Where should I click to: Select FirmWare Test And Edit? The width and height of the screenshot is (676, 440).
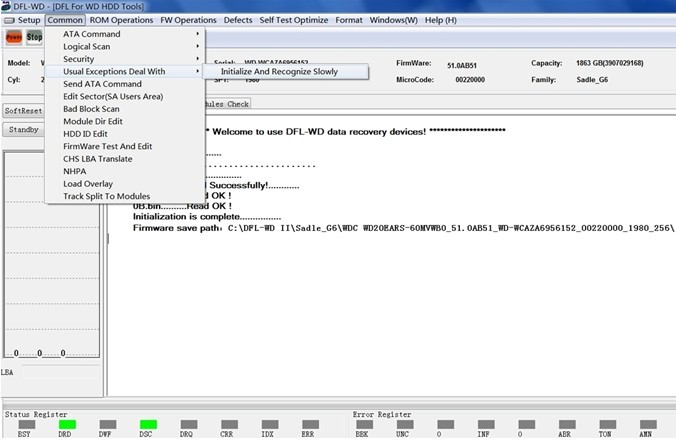click(125, 147)
